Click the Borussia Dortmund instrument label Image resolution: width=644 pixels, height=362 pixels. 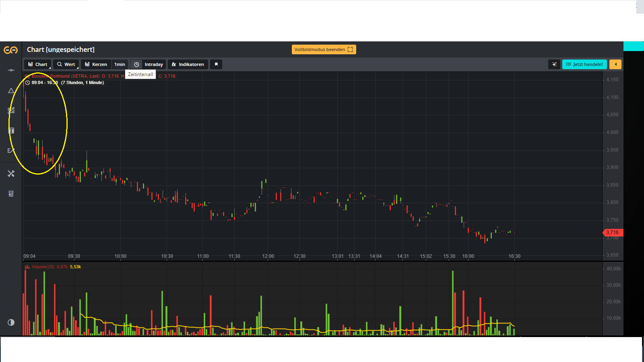pos(66,76)
